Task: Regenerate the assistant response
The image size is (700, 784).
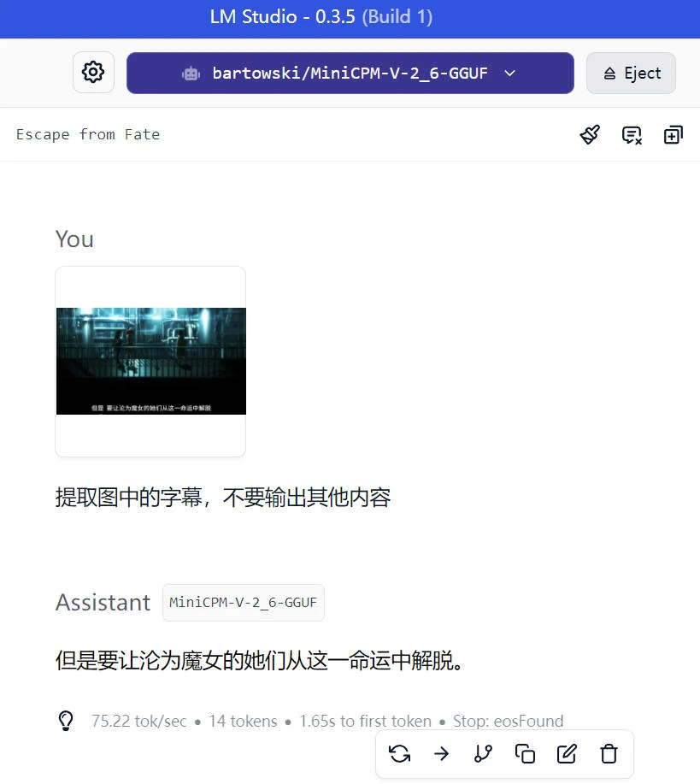Action: [399, 753]
